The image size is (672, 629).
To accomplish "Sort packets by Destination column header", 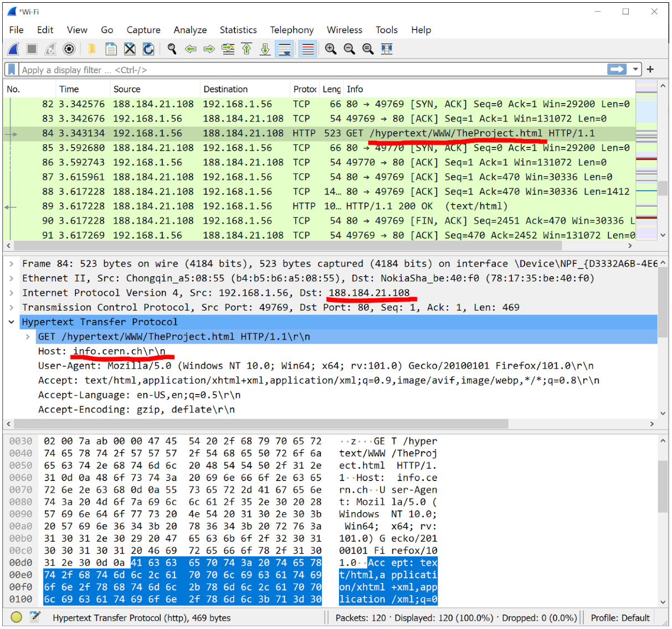I will 245,89.
